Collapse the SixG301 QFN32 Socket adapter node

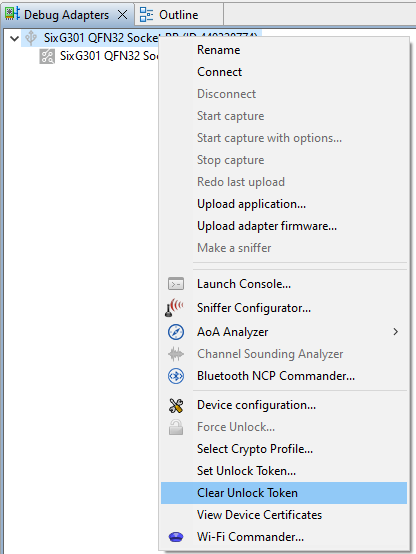click(x=14, y=38)
